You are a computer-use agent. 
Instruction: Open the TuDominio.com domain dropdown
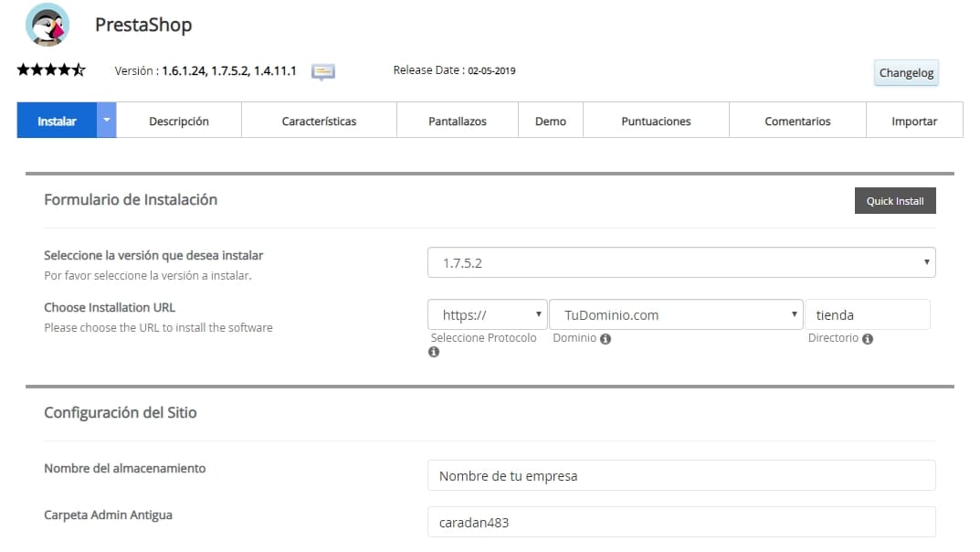pos(676,314)
